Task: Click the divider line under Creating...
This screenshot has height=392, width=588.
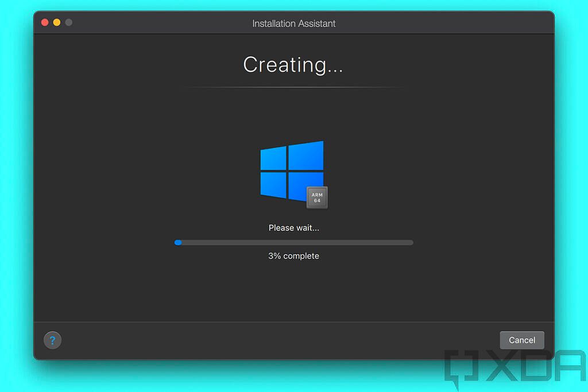Action: 293,87
